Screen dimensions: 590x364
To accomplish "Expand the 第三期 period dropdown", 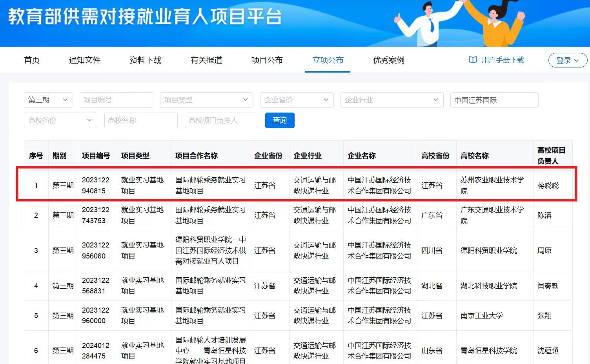I will (x=48, y=100).
